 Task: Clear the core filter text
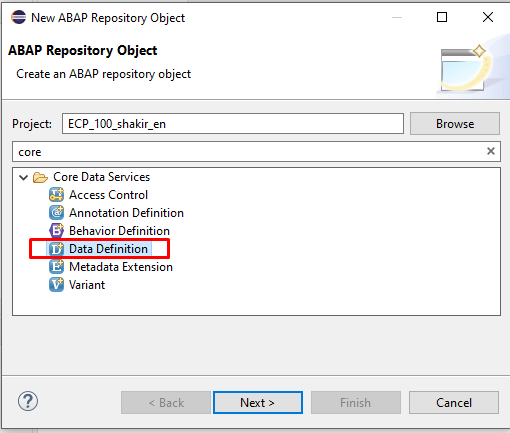click(490, 151)
